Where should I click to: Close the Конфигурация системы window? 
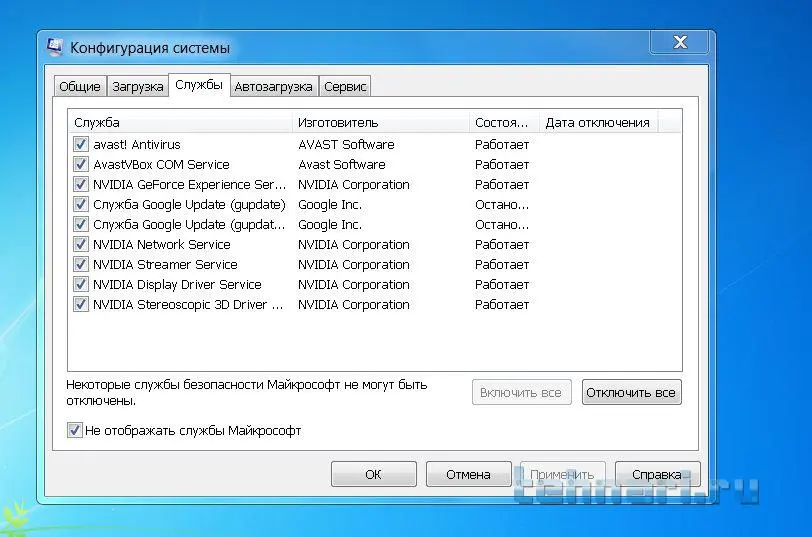tap(679, 42)
